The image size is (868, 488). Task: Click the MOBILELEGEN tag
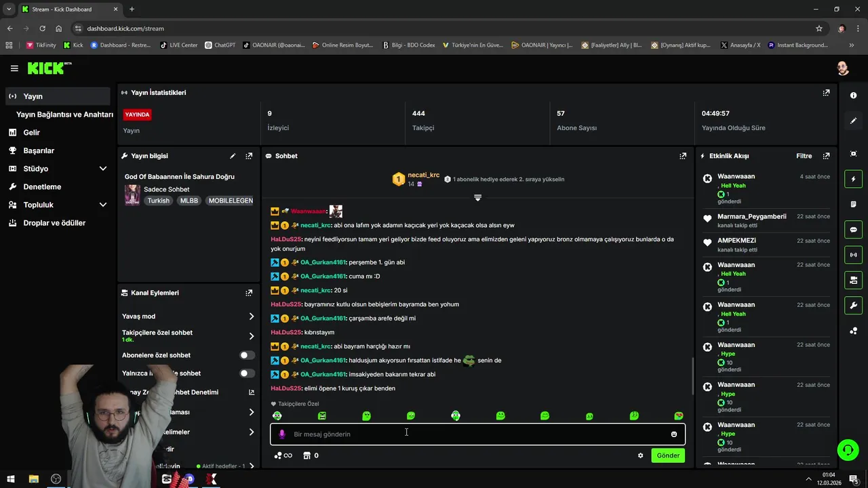coord(231,201)
